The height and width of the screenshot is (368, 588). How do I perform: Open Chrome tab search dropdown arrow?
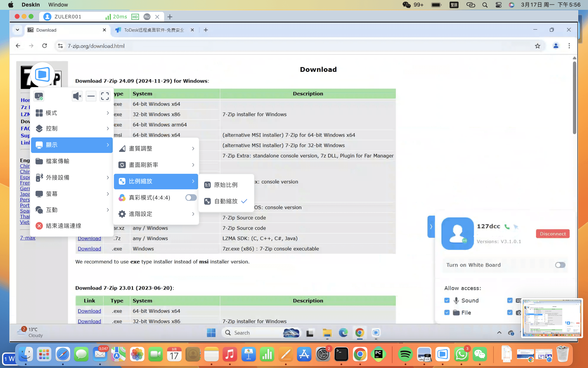pyautogui.click(x=18, y=30)
